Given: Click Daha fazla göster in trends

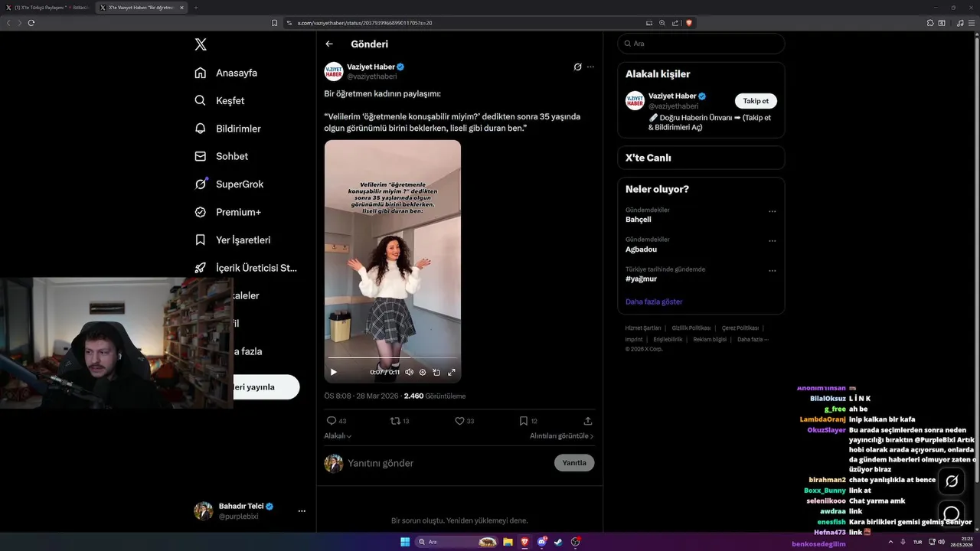Looking at the screenshot, I should (654, 302).
